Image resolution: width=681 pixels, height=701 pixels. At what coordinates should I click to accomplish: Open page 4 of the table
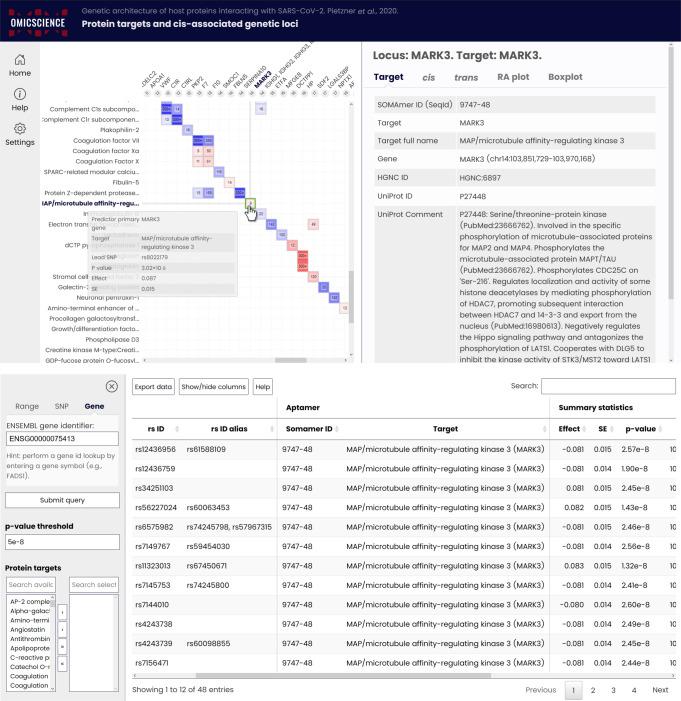pos(634,690)
